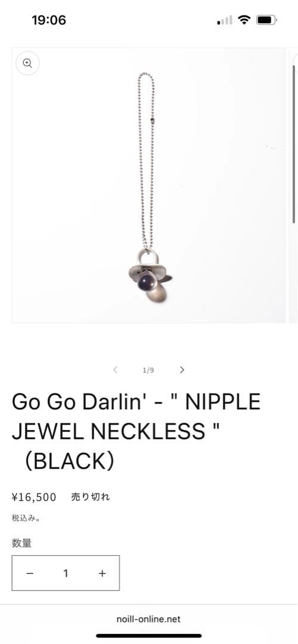
Task: Tap the battery status icon
Action: tap(266, 20)
